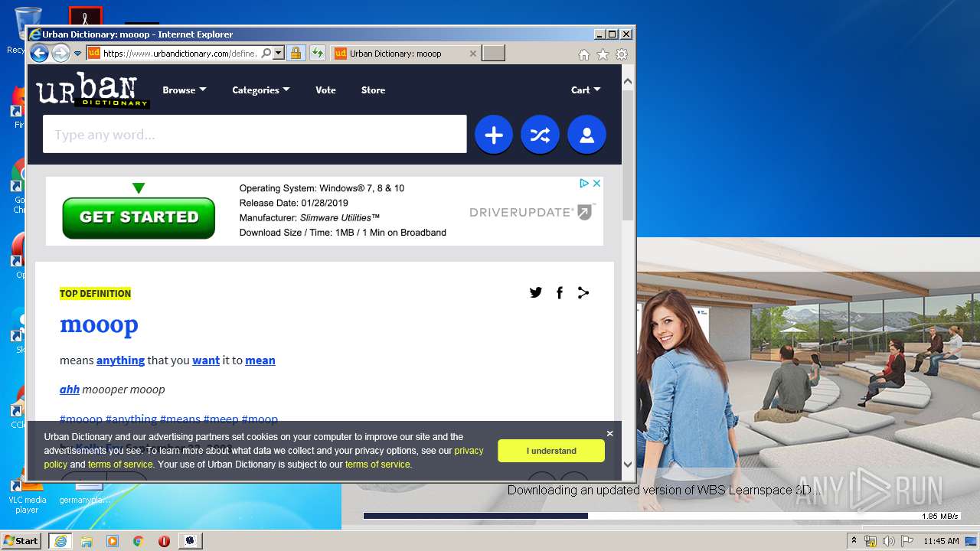This screenshot has height=551, width=980.
Task: Click the Start button
Action: pos(21,541)
